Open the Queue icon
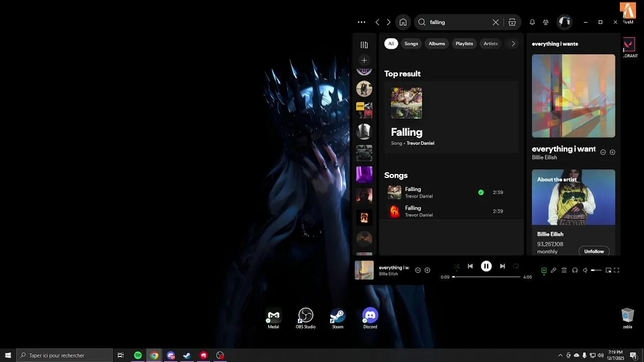 point(564,270)
